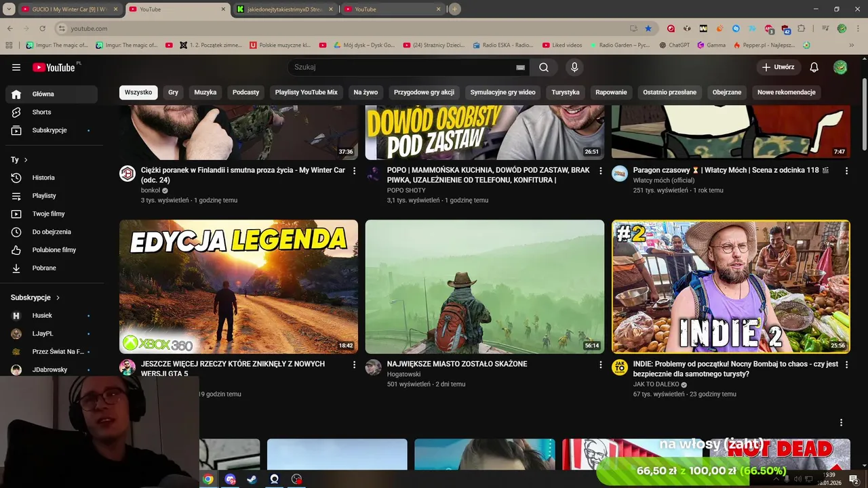Open Chrome from the taskbar
The height and width of the screenshot is (488, 868).
point(208,479)
